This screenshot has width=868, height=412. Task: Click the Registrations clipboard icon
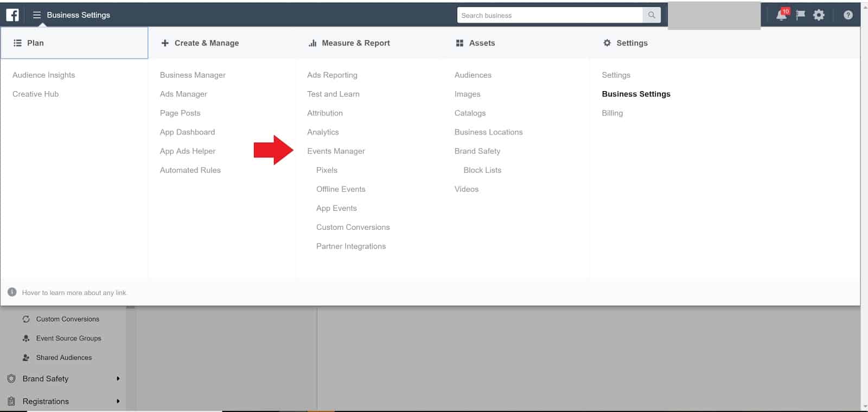click(x=11, y=402)
